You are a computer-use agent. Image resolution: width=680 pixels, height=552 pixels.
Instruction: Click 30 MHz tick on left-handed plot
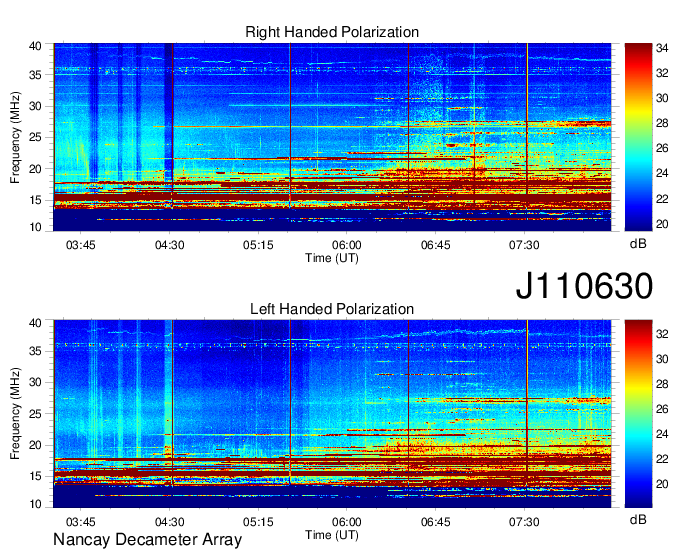click(x=35, y=382)
